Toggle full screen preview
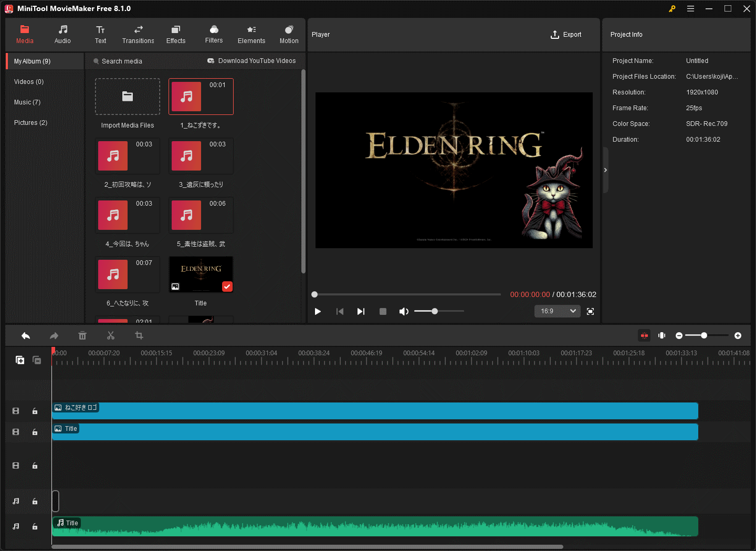Screen dimensions: 756x551 pos(590,311)
